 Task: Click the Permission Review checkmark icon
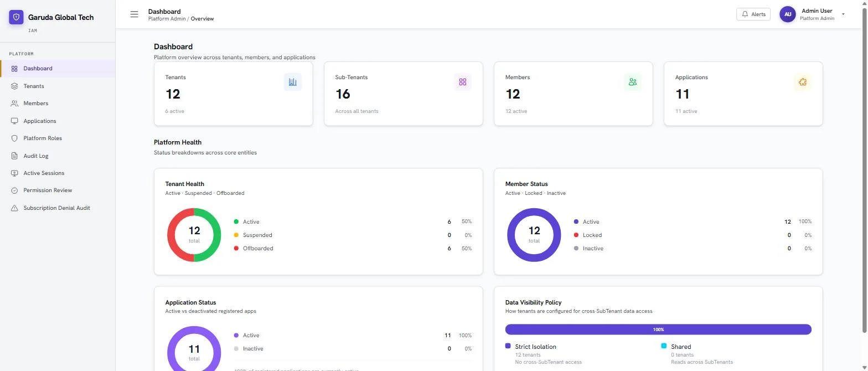[x=14, y=190]
